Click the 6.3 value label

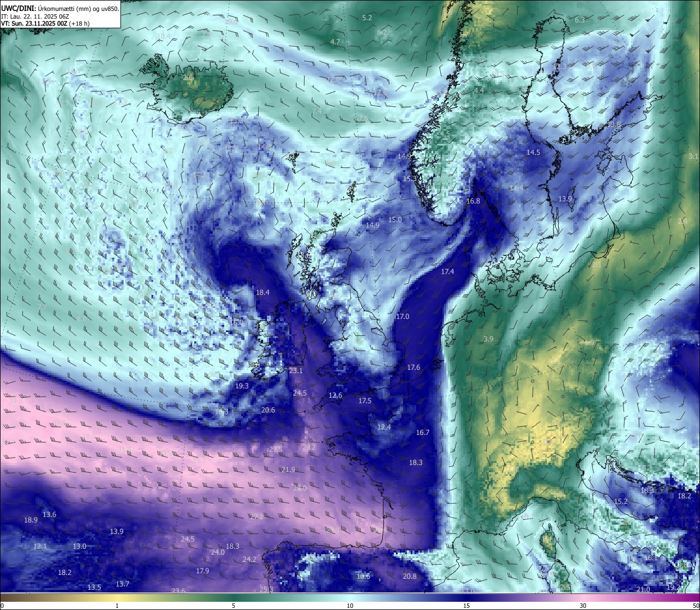[x=580, y=20]
